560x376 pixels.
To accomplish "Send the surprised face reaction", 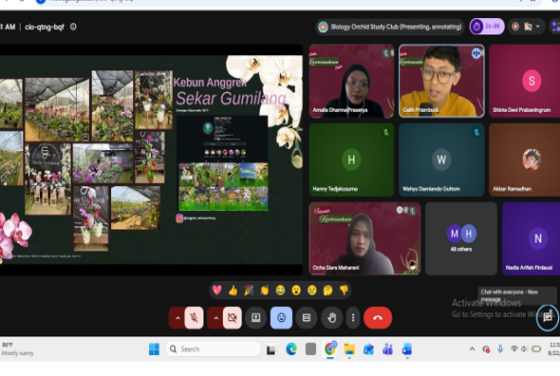I will (296, 290).
